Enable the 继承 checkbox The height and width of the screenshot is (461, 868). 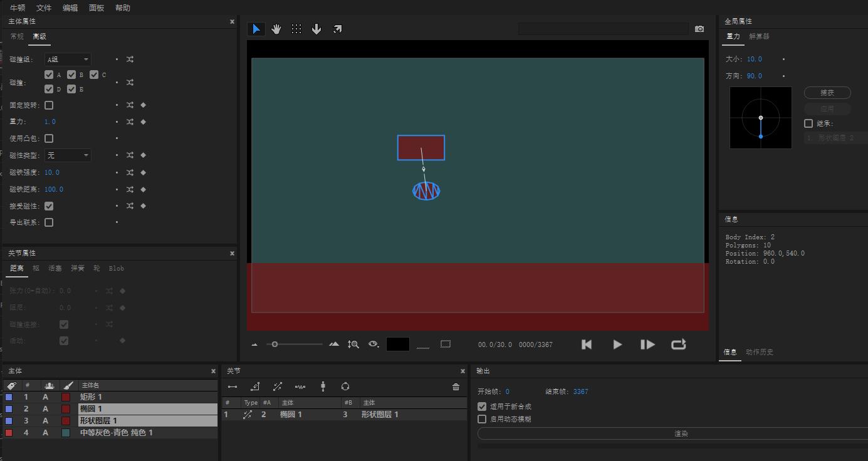click(x=808, y=123)
